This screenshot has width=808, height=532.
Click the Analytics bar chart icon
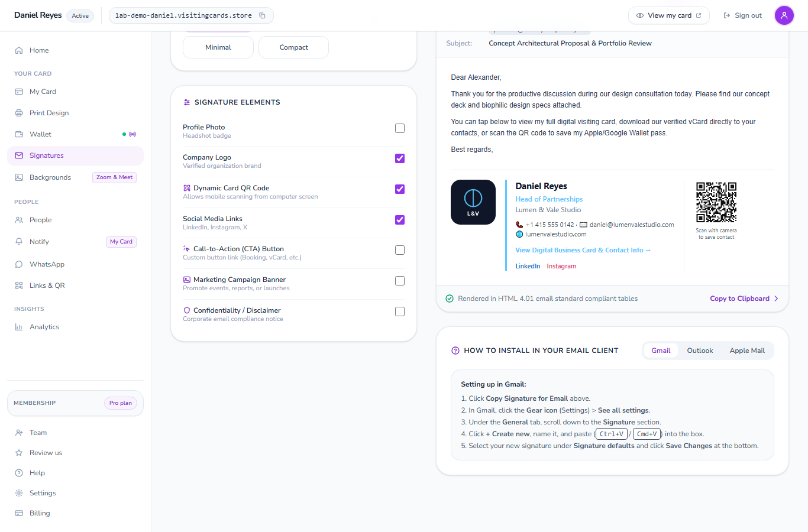(x=19, y=327)
